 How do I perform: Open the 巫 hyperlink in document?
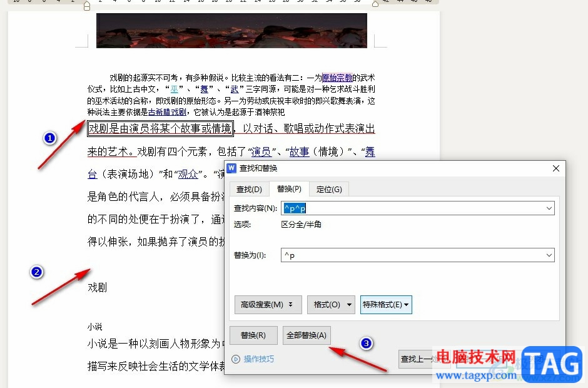click(x=175, y=89)
